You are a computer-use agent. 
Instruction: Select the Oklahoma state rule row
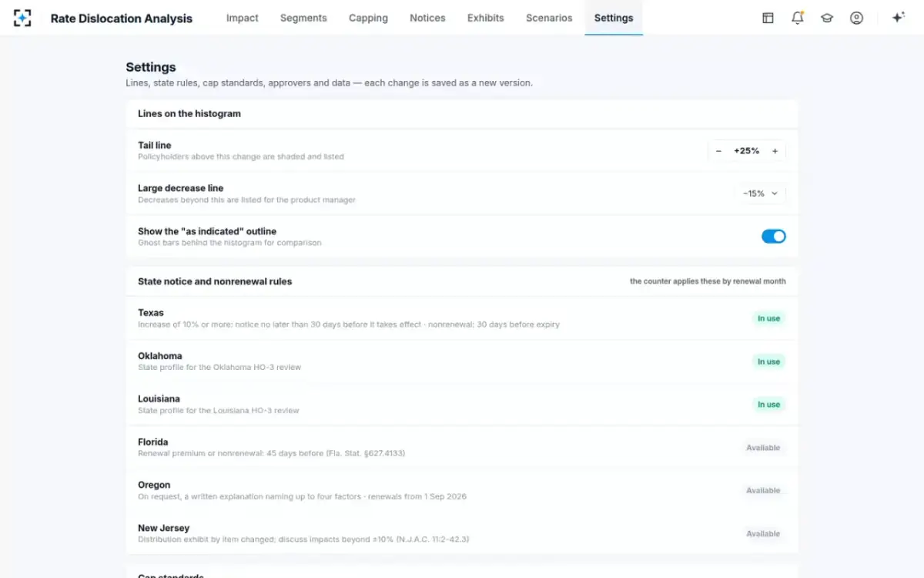(x=462, y=361)
